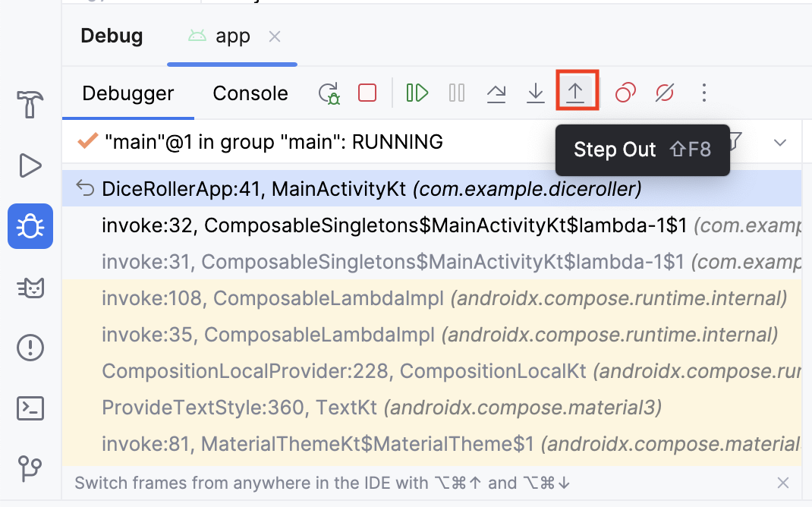Image resolution: width=812 pixels, height=507 pixels.
Task: Open View Breakpoints red circles icon
Action: point(625,93)
